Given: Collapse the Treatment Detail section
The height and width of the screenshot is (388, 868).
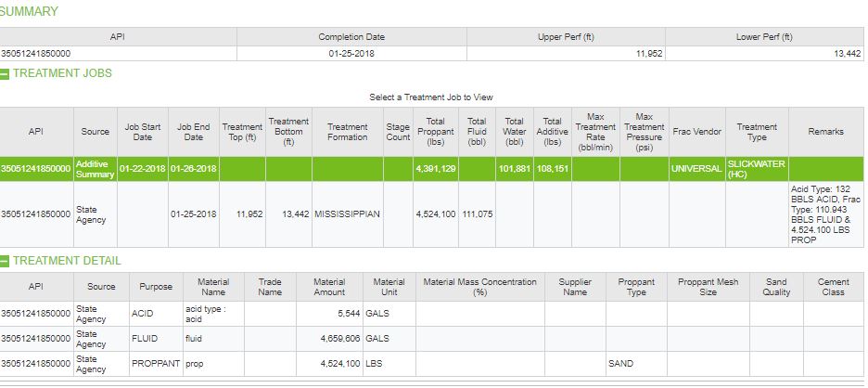Looking at the screenshot, I should coord(5,261).
